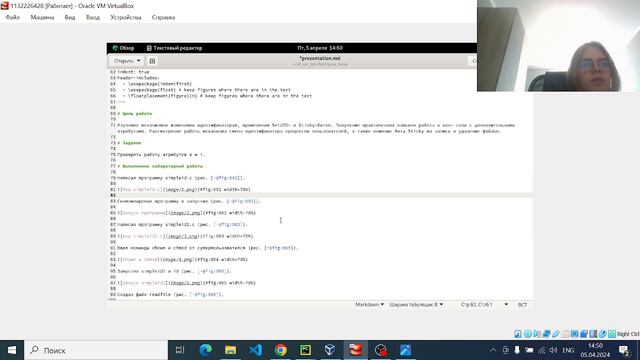Click the Обзор activities button

pyautogui.click(x=123, y=48)
